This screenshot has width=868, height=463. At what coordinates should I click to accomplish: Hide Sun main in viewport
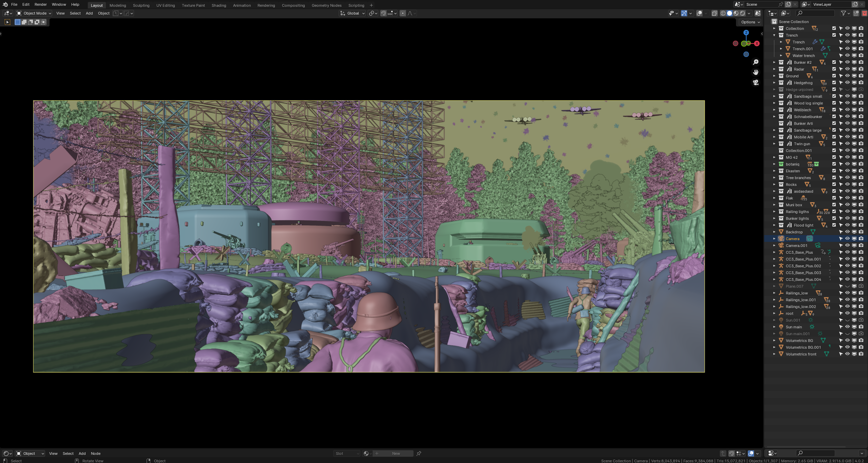point(847,327)
